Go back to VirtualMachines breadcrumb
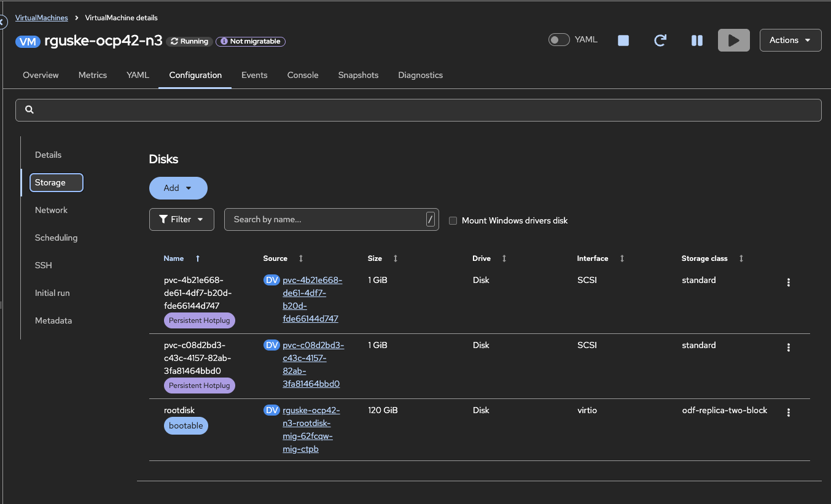This screenshot has width=831, height=504. (x=41, y=18)
